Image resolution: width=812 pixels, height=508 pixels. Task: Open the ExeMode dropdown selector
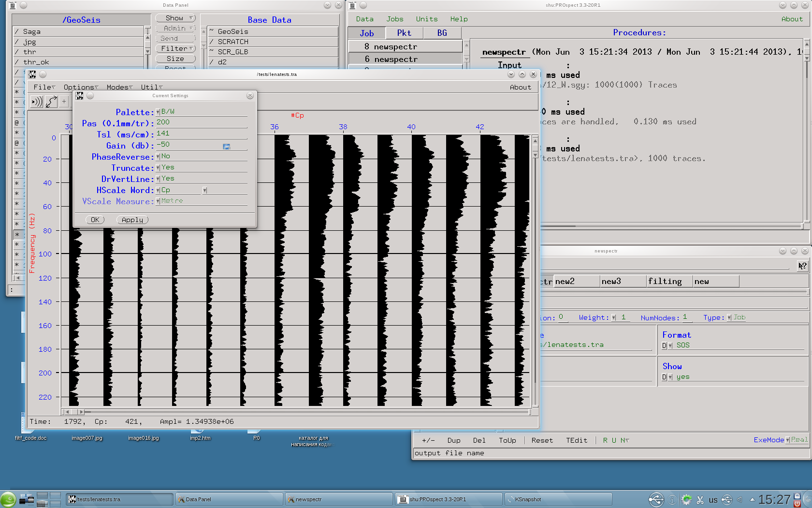[x=787, y=440]
